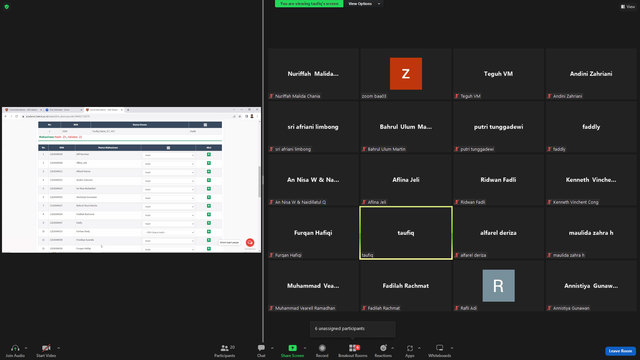The height and width of the screenshot is (360, 640).
Task: Open the Participants panel
Action: [224, 350]
